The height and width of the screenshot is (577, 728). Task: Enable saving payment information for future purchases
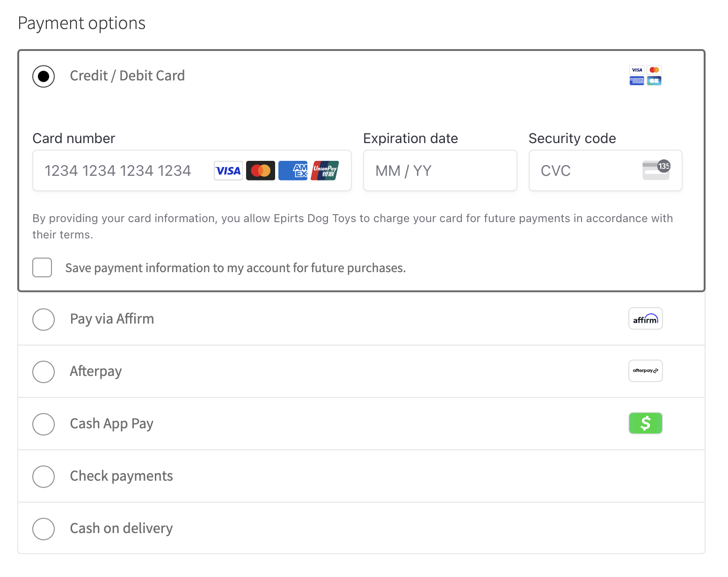(x=42, y=267)
